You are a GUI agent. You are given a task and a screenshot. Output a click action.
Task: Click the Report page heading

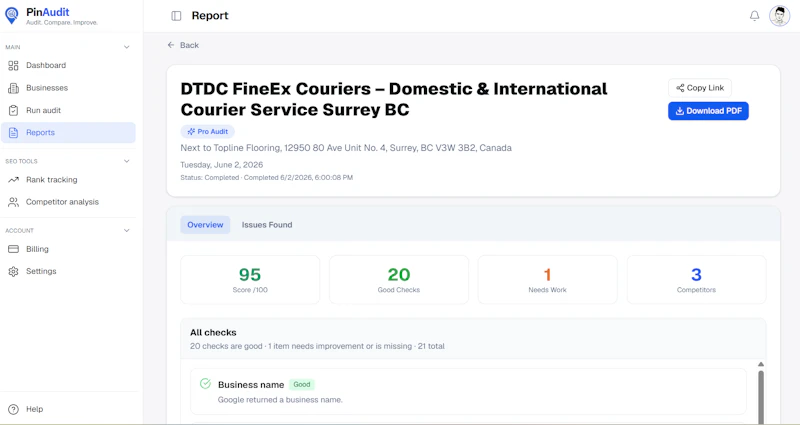tap(210, 16)
